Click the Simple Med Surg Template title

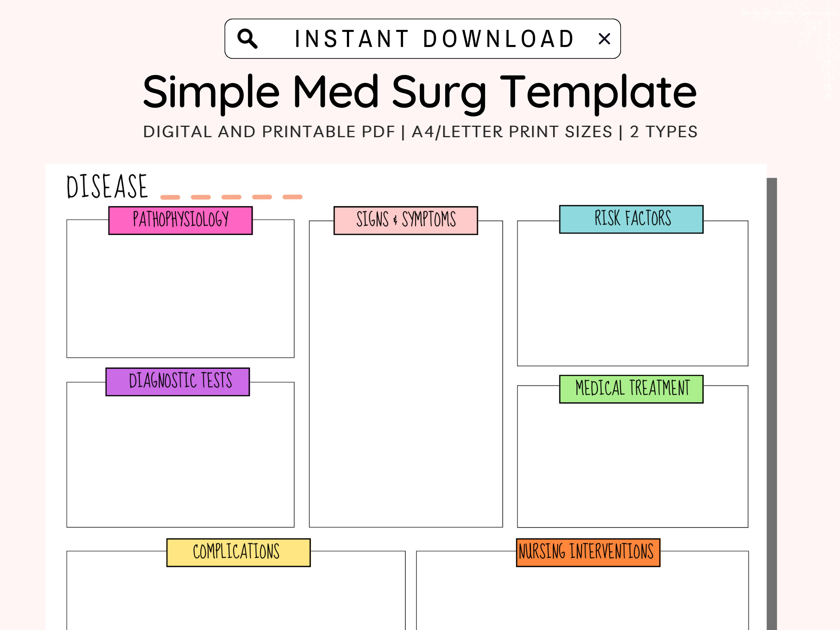tap(420, 92)
